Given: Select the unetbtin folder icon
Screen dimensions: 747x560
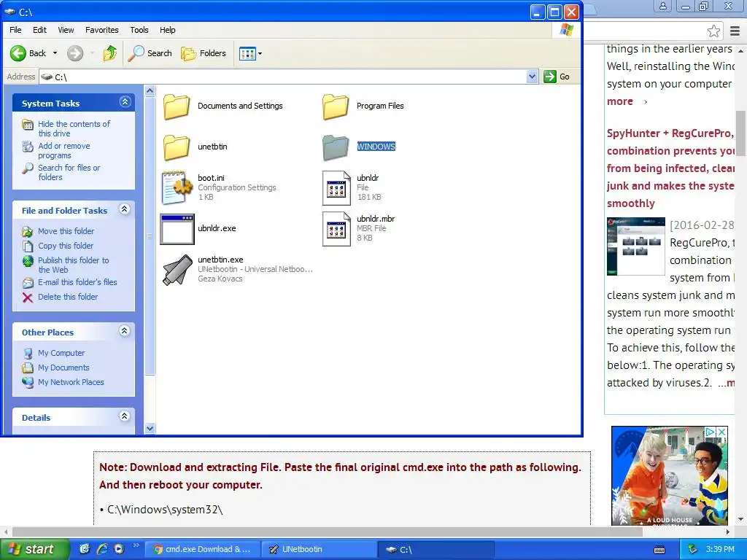Looking at the screenshot, I should (177, 147).
